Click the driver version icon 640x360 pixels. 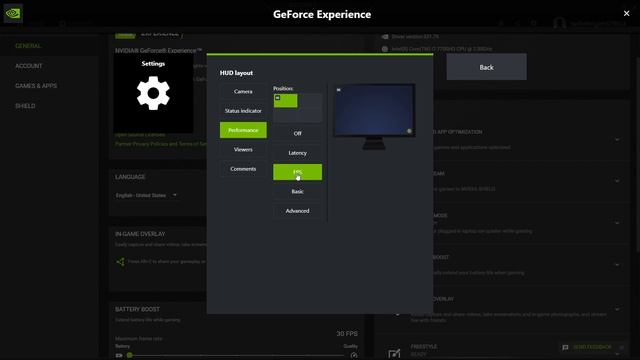pos(384,37)
